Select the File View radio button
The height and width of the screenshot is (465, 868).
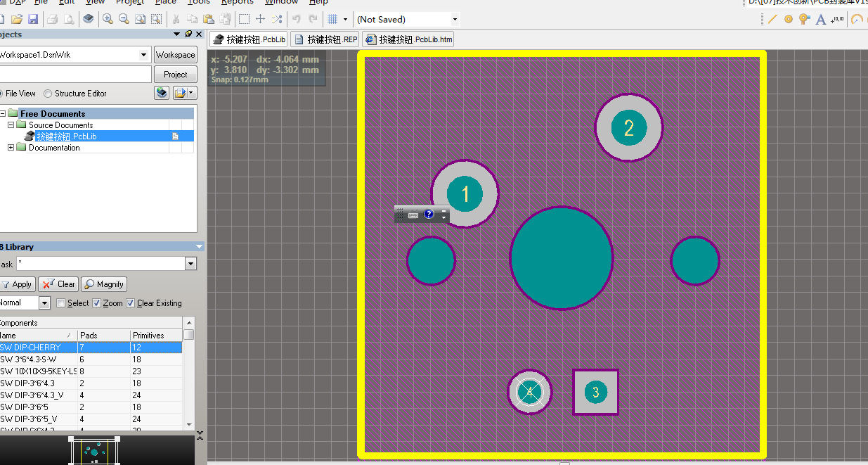pyautogui.click(x=2, y=93)
